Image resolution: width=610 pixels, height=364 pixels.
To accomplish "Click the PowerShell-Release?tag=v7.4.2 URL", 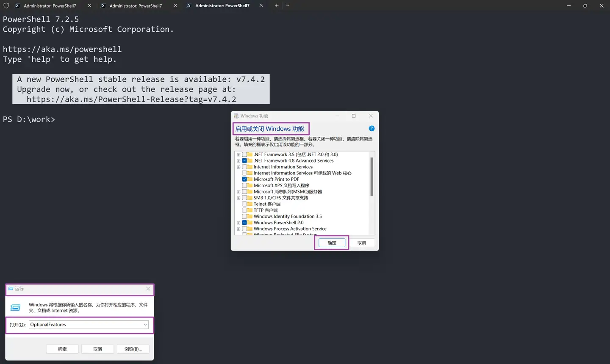I will coord(131,99).
